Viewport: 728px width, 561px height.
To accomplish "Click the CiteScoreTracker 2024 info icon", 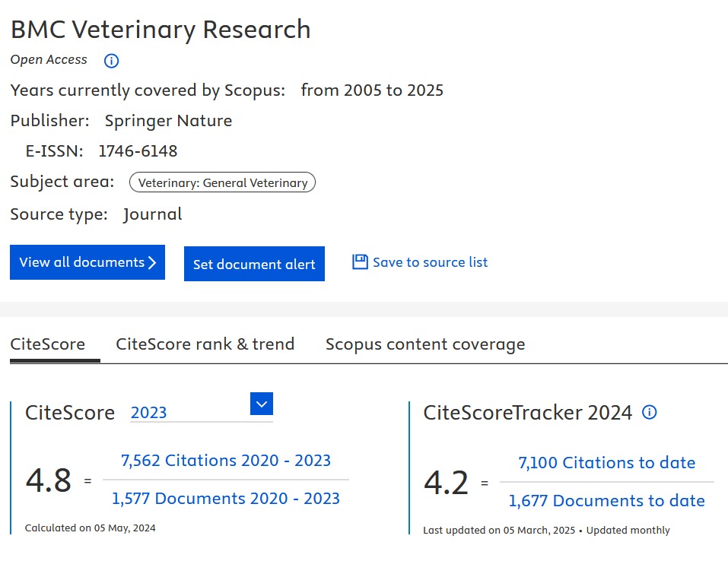I will (649, 413).
